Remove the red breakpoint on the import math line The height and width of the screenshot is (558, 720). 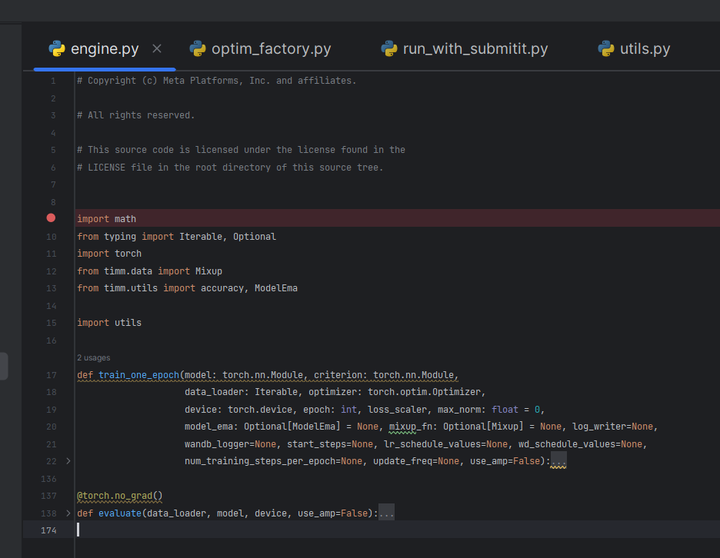click(51, 218)
